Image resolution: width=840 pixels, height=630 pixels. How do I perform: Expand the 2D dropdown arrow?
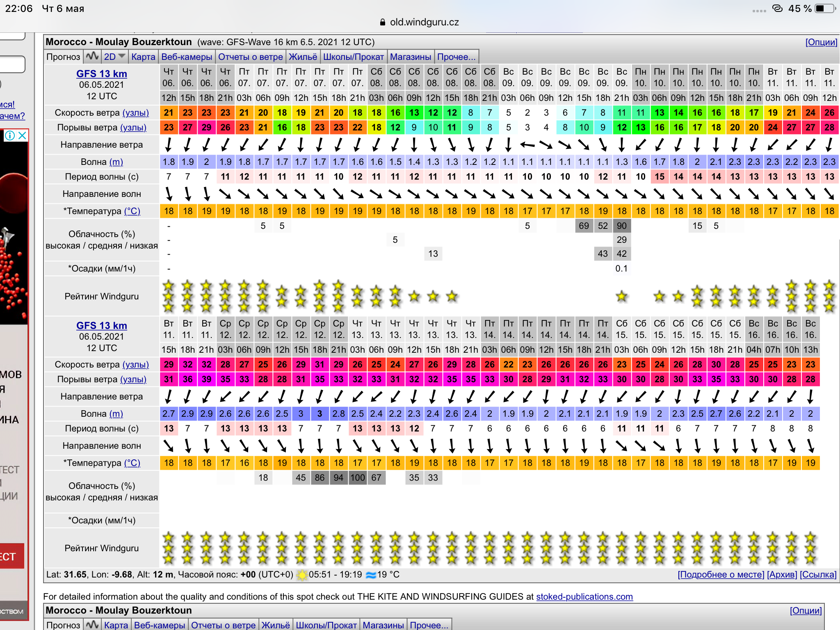[x=122, y=56]
